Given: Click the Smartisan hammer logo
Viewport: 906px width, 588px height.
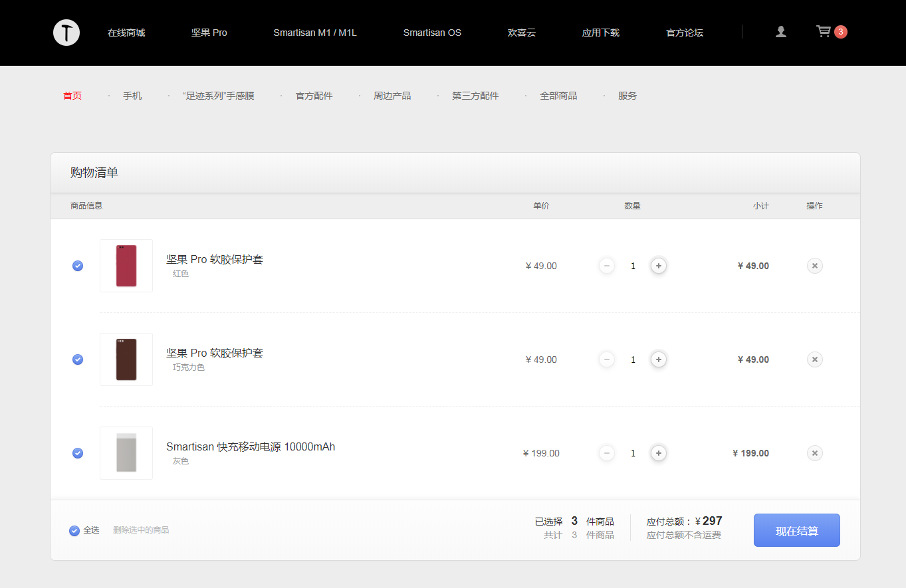Looking at the screenshot, I should pos(66,33).
